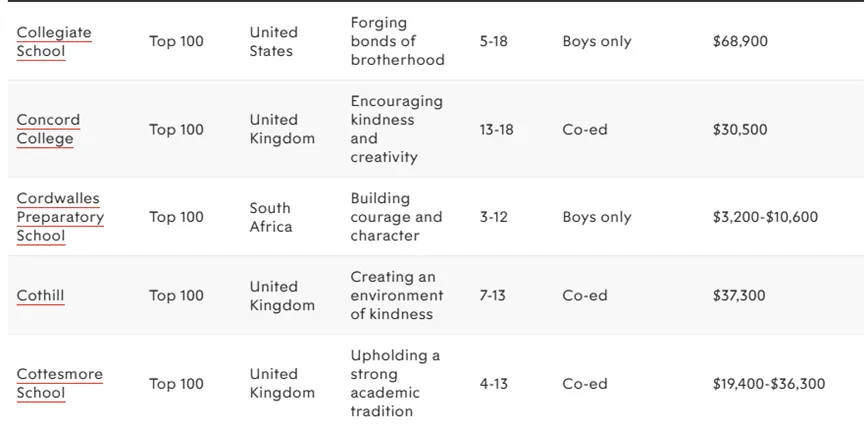Click the $30,500 fee cell
The height and width of the screenshot is (429, 865).
[740, 130]
